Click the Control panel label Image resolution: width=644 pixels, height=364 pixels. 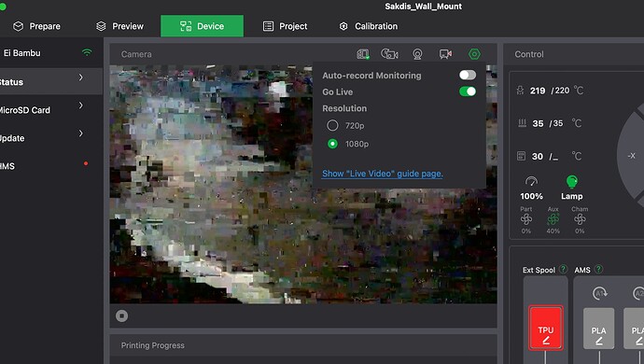pyautogui.click(x=529, y=54)
